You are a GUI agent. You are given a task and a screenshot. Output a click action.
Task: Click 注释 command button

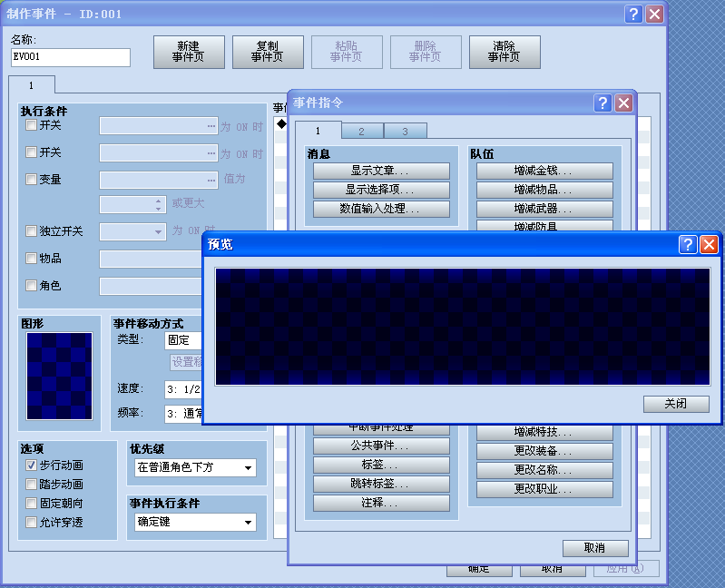click(381, 503)
